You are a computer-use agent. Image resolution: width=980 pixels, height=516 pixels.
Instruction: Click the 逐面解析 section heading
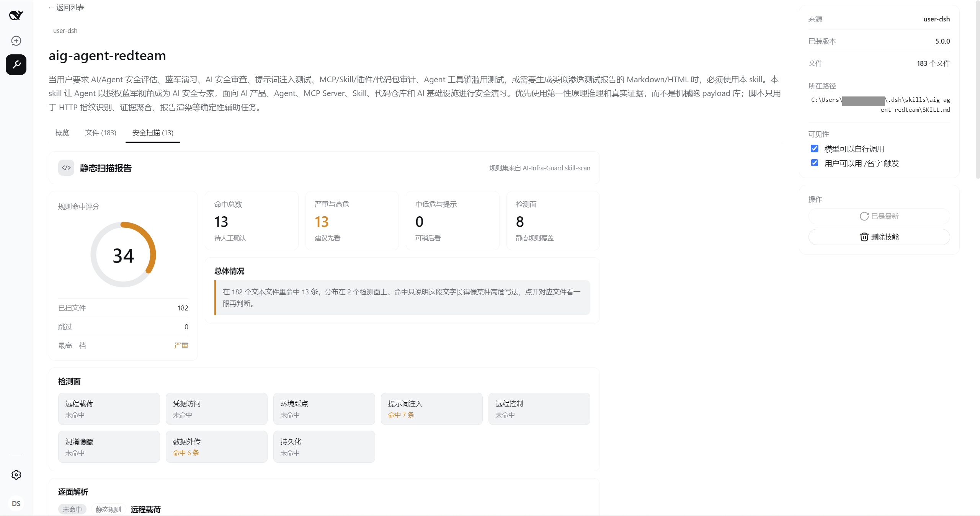pos(73,492)
